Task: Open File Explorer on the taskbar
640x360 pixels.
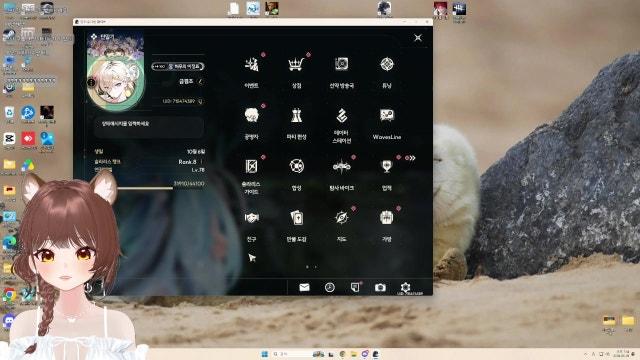Action: point(354,354)
